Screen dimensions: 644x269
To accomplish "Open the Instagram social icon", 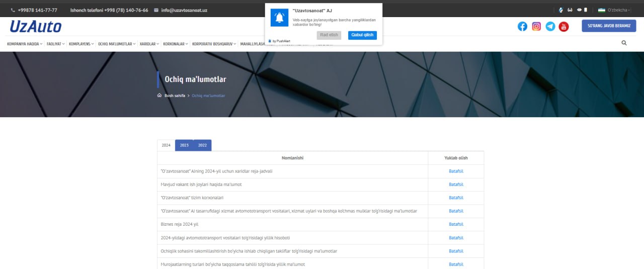I will (536, 26).
